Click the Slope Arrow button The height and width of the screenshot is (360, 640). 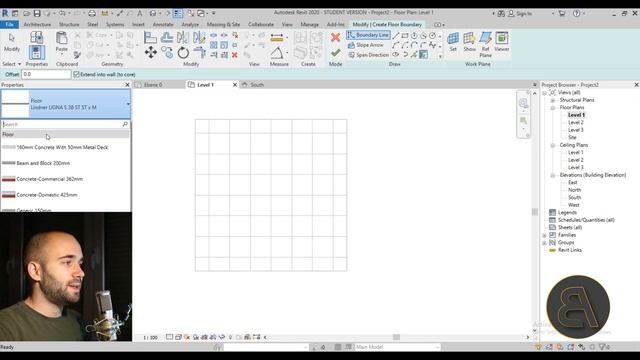(366, 45)
